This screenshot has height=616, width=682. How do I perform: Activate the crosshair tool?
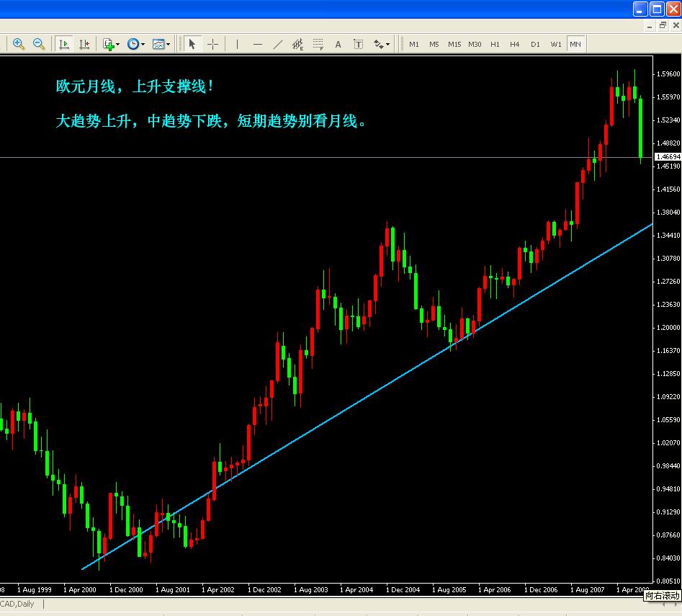[212, 44]
